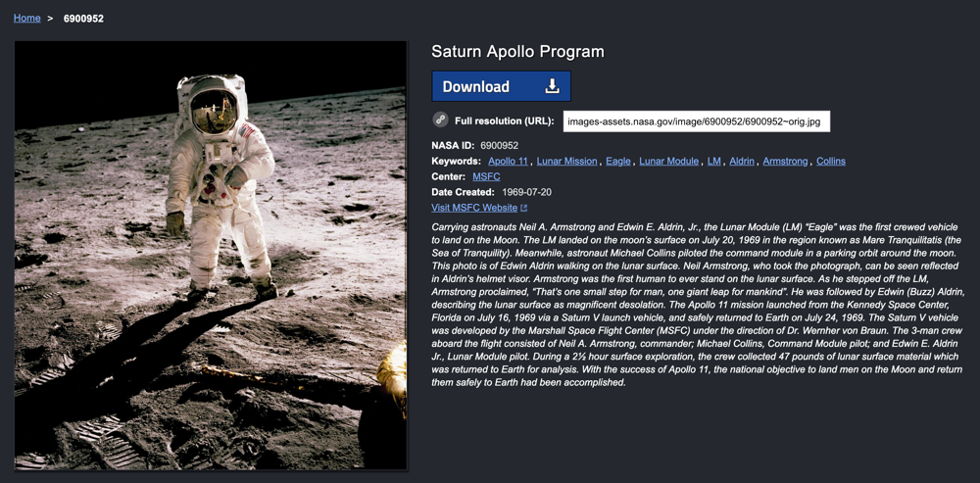Follow the Lunar Module keyword link
The image size is (980, 483).
[x=669, y=161]
